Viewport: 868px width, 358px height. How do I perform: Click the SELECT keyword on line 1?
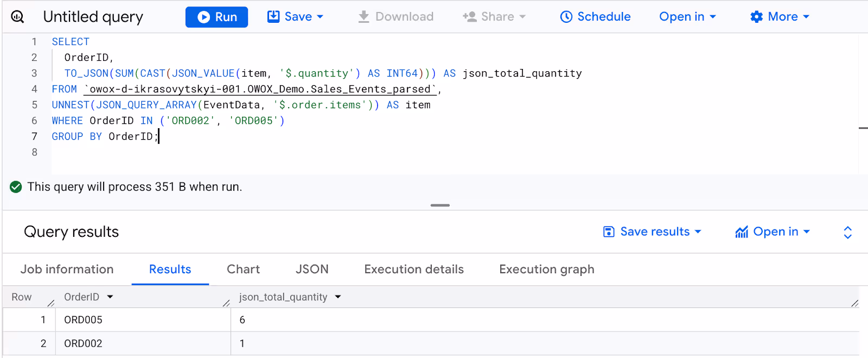[71, 42]
